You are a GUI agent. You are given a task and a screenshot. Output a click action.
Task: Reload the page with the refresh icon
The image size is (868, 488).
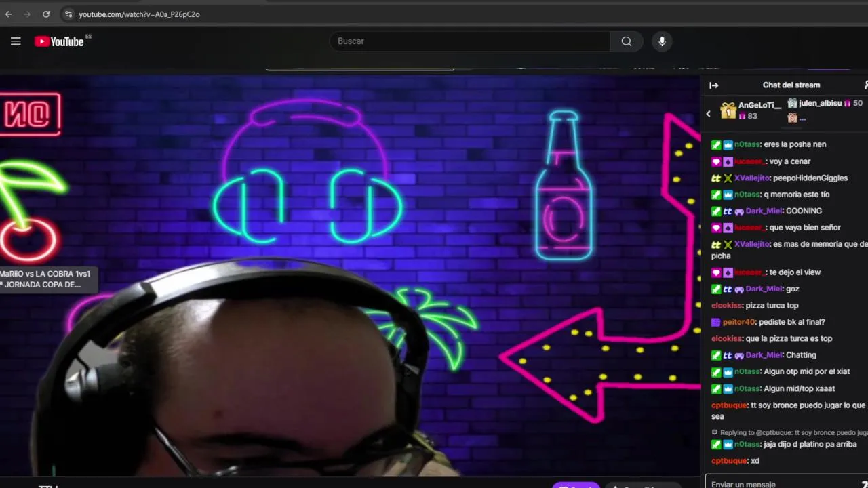pyautogui.click(x=46, y=14)
